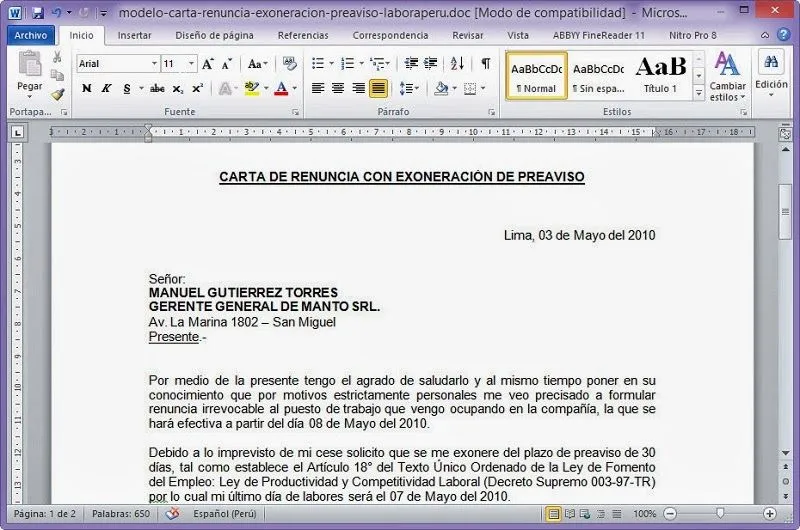Expand the Styles gallery More arrow
800x530 pixels.
(698, 93)
